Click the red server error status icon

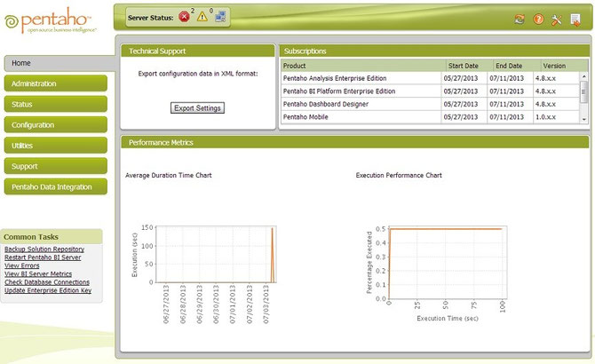click(184, 18)
